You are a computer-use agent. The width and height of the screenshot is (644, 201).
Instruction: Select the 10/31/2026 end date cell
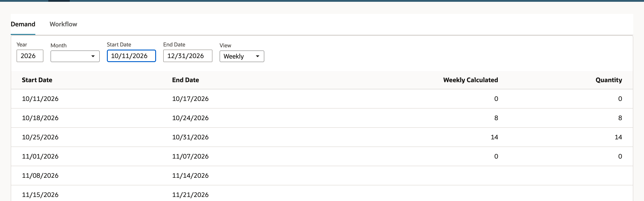pyautogui.click(x=190, y=137)
